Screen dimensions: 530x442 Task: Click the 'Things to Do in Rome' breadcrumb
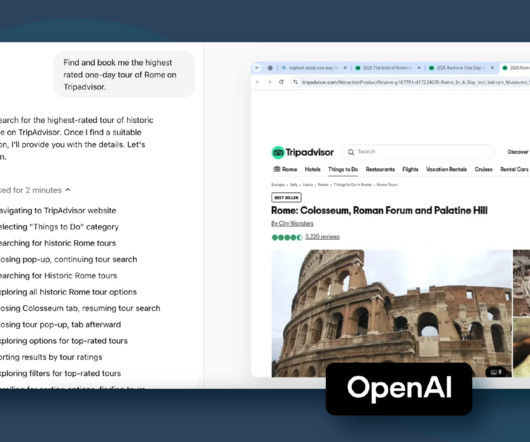click(x=353, y=185)
